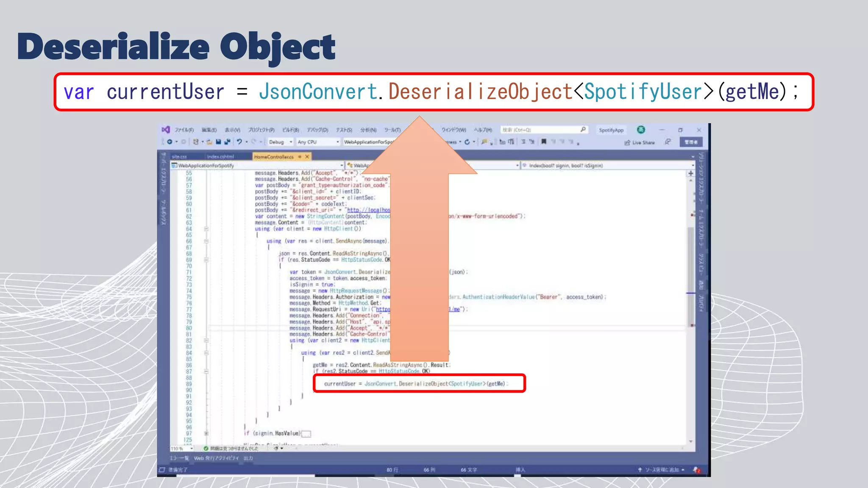Click the Bookmark toggle icon in toolbar
This screenshot has width=868, height=488.
(544, 141)
